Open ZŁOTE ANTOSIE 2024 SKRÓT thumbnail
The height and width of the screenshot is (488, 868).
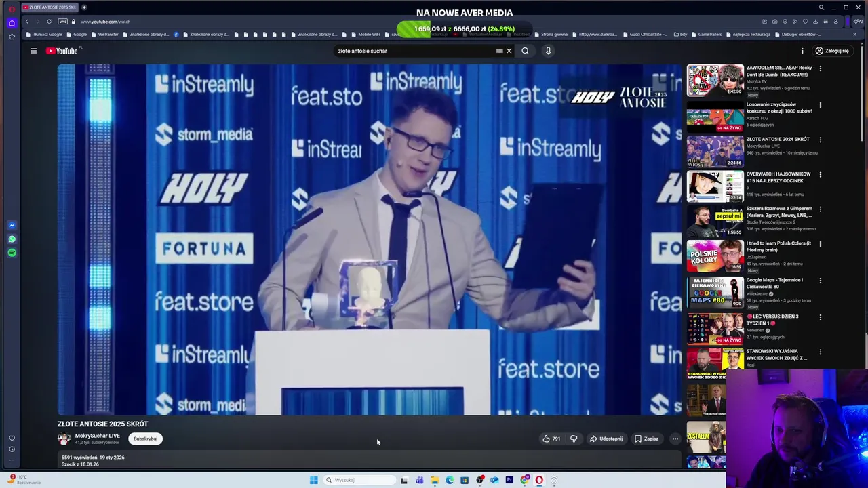[715, 151]
